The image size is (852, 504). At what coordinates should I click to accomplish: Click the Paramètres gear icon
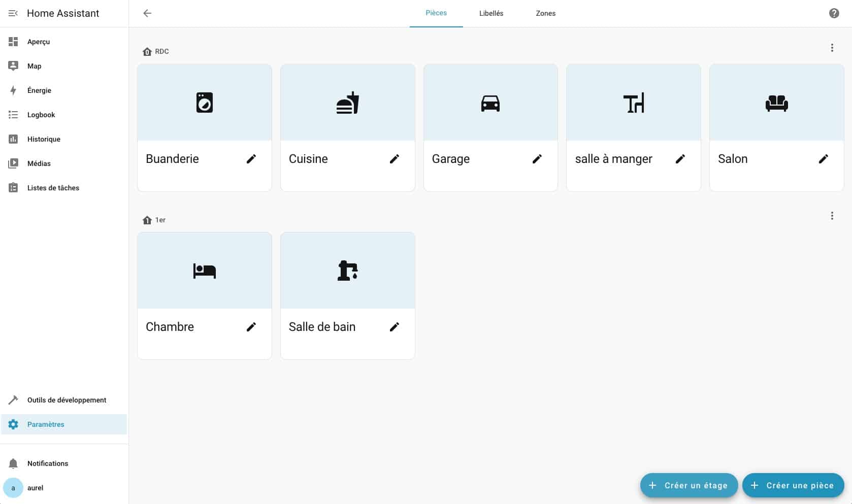click(x=13, y=424)
